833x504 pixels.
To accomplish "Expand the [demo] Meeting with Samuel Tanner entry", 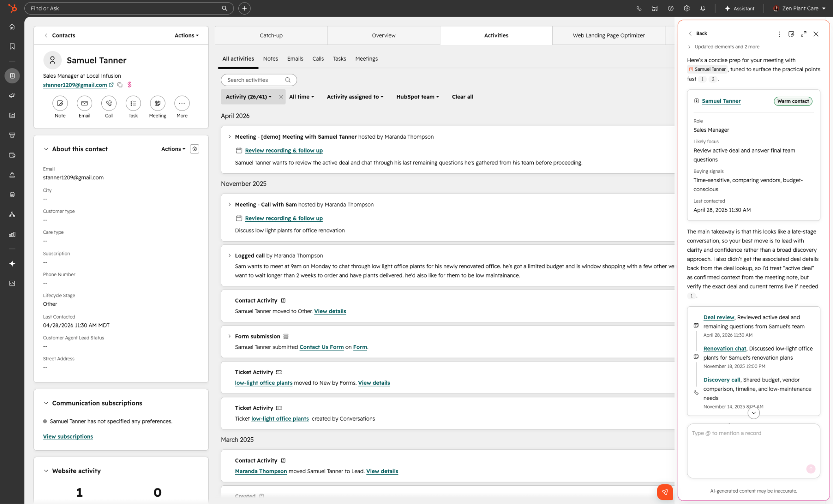I will point(229,137).
